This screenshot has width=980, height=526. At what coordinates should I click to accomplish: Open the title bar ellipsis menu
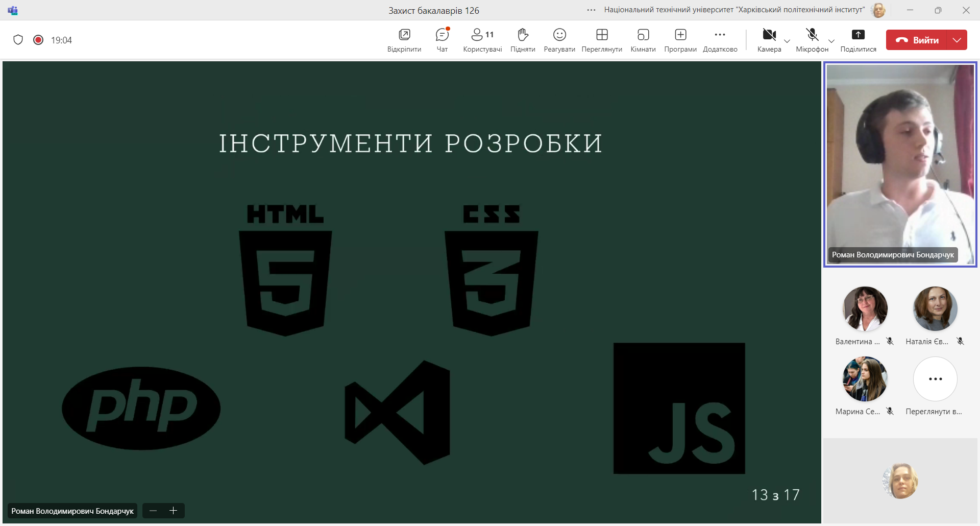(591, 10)
